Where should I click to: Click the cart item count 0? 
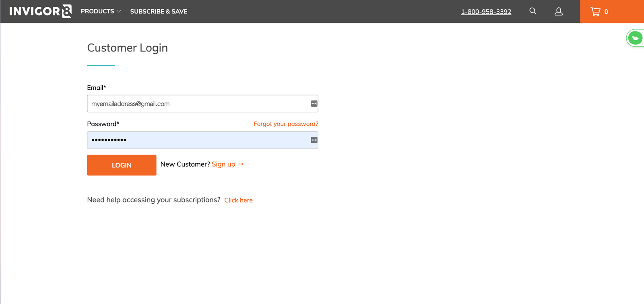[x=606, y=12]
